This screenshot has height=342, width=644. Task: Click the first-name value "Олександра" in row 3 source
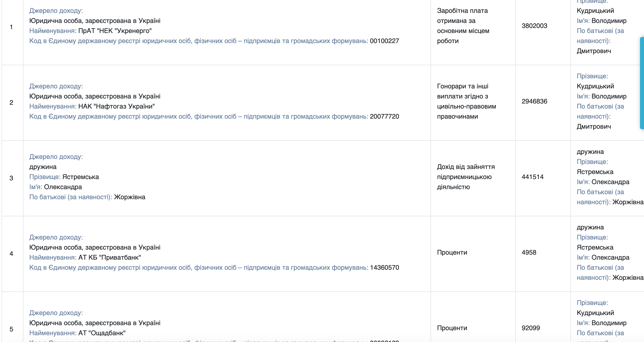coord(63,187)
